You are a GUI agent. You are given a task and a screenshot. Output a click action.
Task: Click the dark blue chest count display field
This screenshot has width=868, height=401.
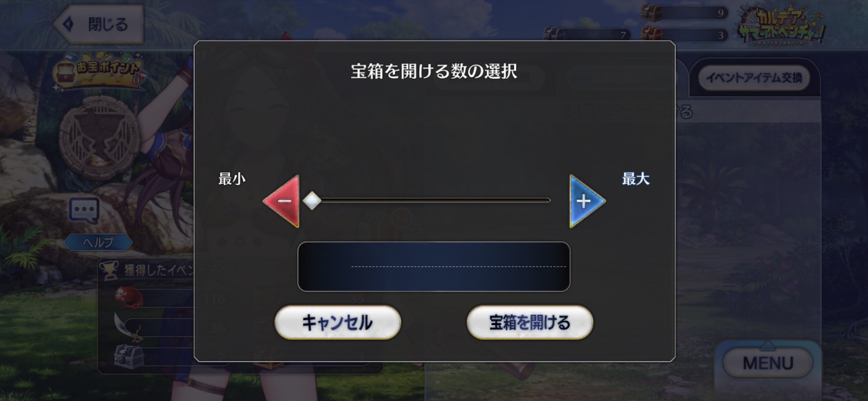click(434, 267)
